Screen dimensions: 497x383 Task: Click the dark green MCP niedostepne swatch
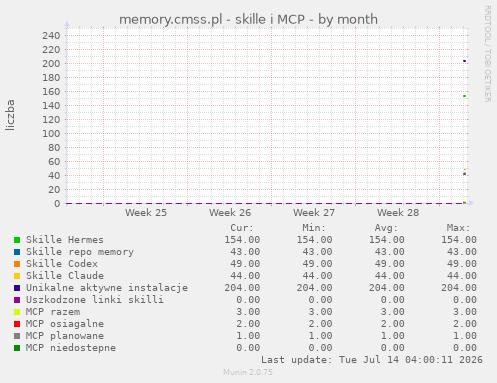point(17,348)
